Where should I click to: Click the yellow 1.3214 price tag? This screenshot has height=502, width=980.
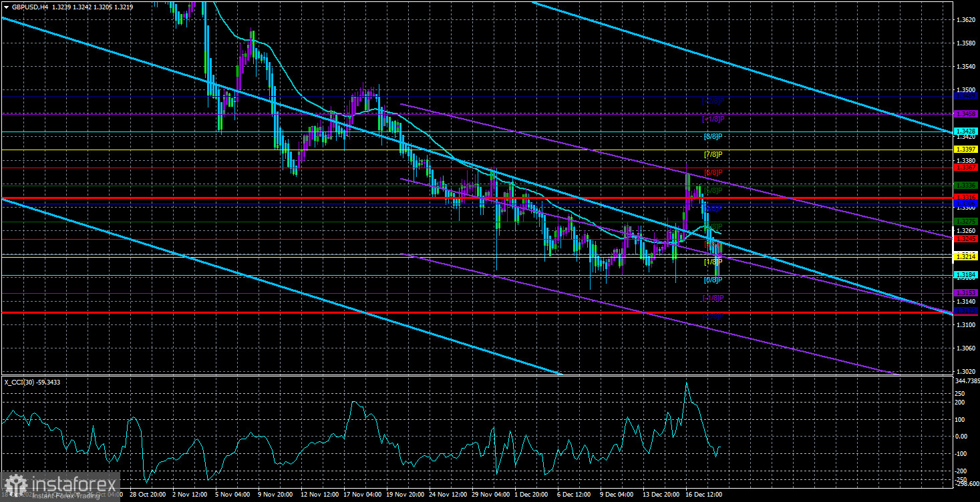tap(966, 256)
